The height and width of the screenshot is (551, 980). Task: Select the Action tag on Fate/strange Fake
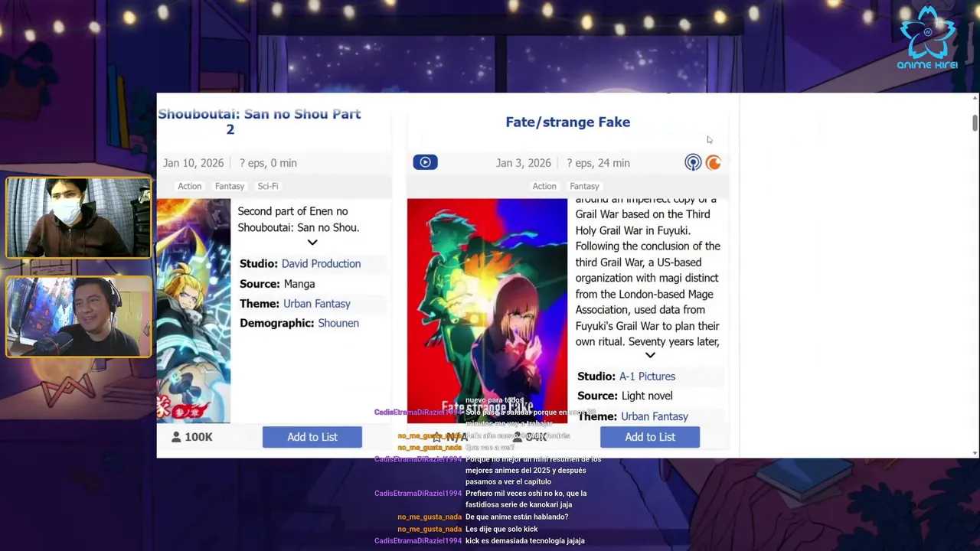click(x=544, y=186)
